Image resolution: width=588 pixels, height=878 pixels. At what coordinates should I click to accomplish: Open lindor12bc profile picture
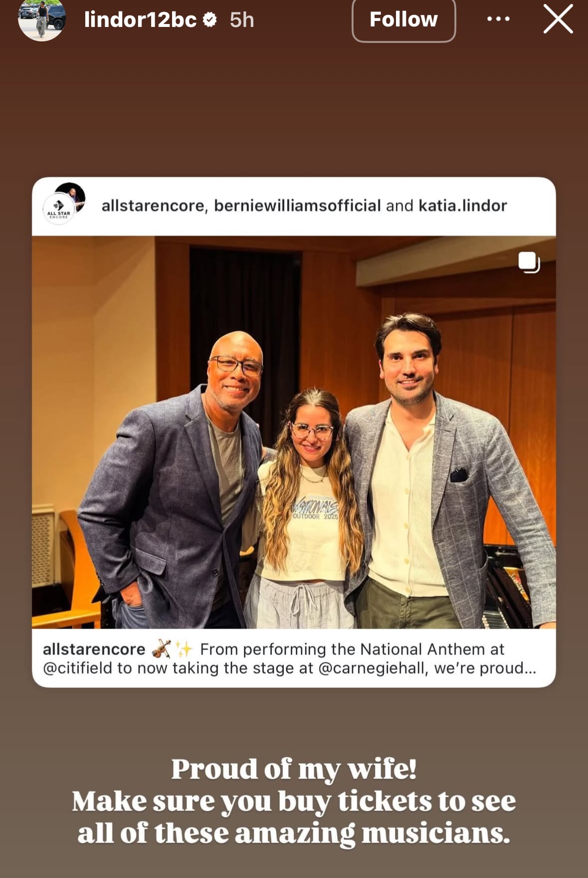click(42, 19)
